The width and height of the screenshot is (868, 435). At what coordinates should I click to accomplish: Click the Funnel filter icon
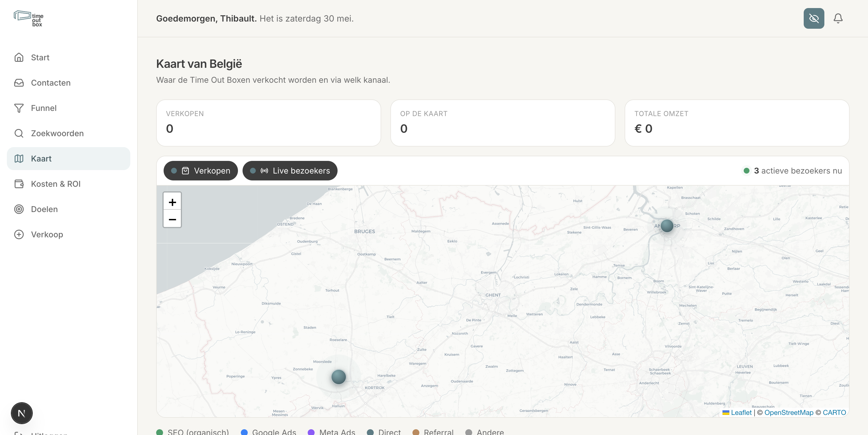pos(19,108)
